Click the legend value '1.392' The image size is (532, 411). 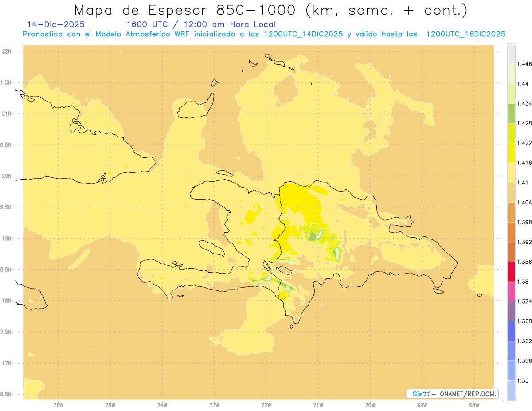coord(524,242)
